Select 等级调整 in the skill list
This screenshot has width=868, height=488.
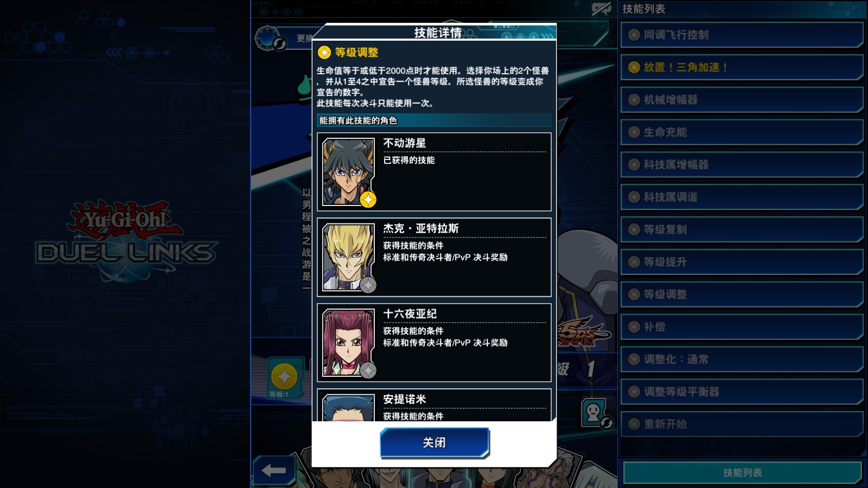pos(742,294)
